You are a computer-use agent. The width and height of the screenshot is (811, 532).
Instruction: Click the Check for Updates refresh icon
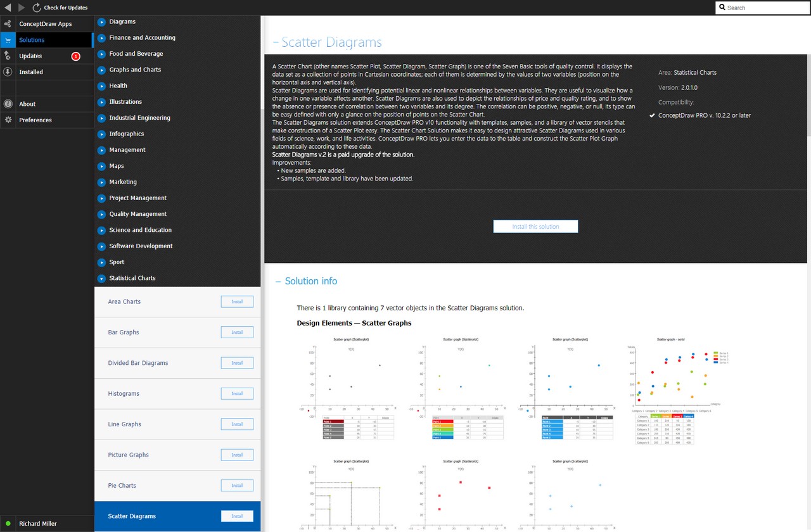[36, 8]
